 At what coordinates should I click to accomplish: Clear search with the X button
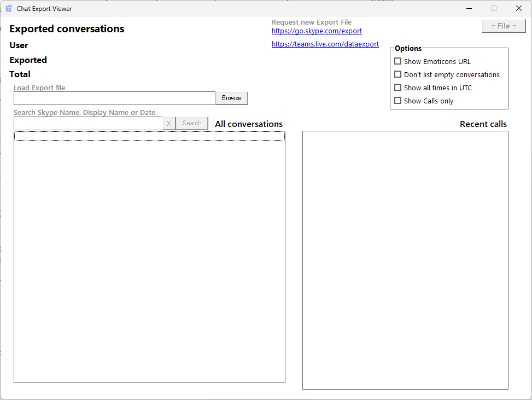(169, 123)
